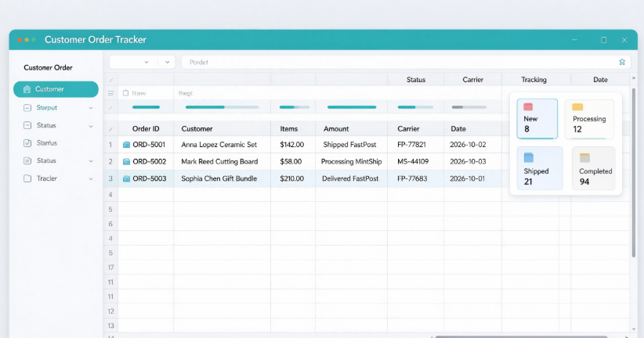Click the blue Shipped card icon
This screenshot has height=338, width=644.
pyautogui.click(x=529, y=157)
